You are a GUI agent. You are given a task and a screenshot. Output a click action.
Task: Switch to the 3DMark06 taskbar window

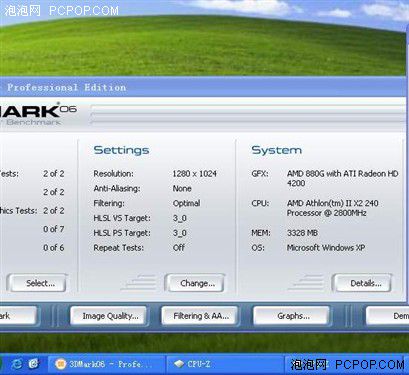106,364
